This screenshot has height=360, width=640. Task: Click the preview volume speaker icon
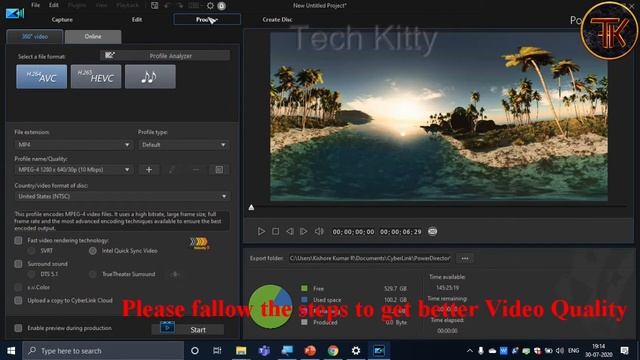click(x=319, y=231)
